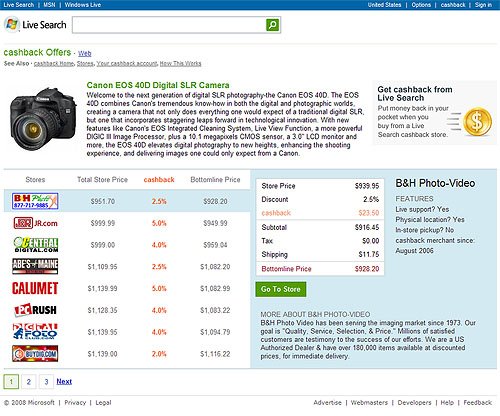Click the $1,094.79 bottomline price
Viewport: 500px width, 416px height.
(215, 332)
